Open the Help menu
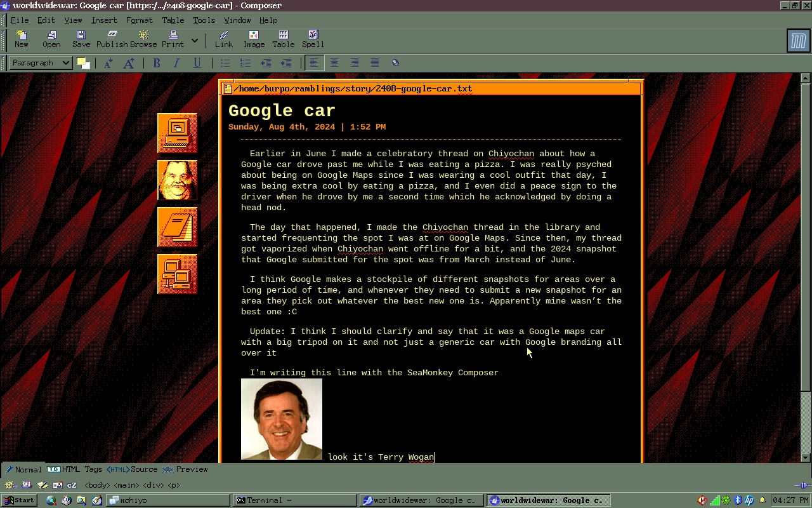The height and width of the screenshot is (508, 812). [268, 20]
